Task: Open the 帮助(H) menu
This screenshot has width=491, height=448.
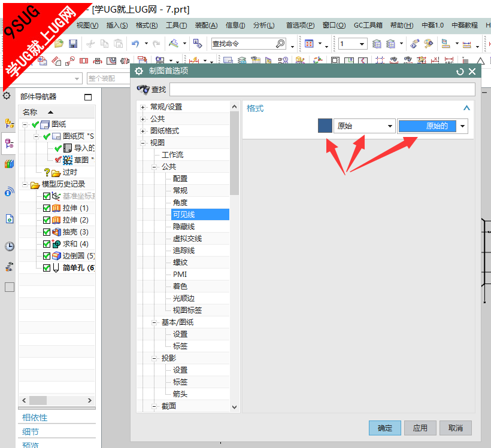Action: click(402, 25)
